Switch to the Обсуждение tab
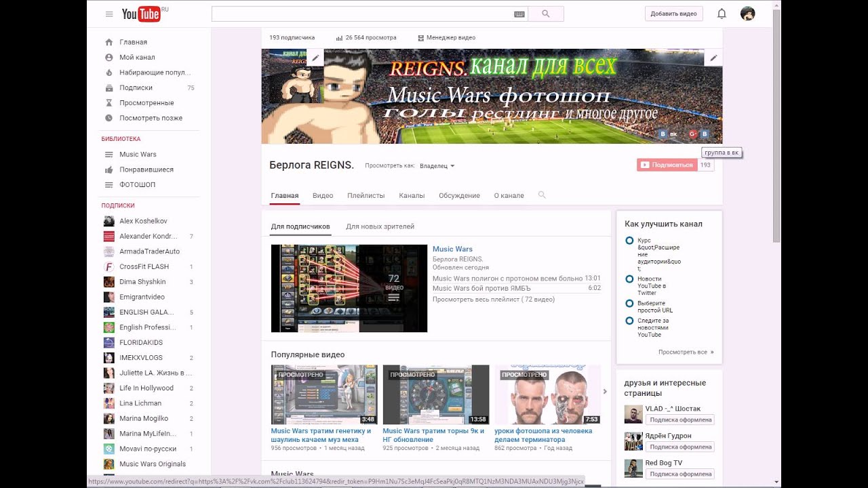The height and width of the screenshot is (488, 868). pyautogui.click(x=459, y=195)
